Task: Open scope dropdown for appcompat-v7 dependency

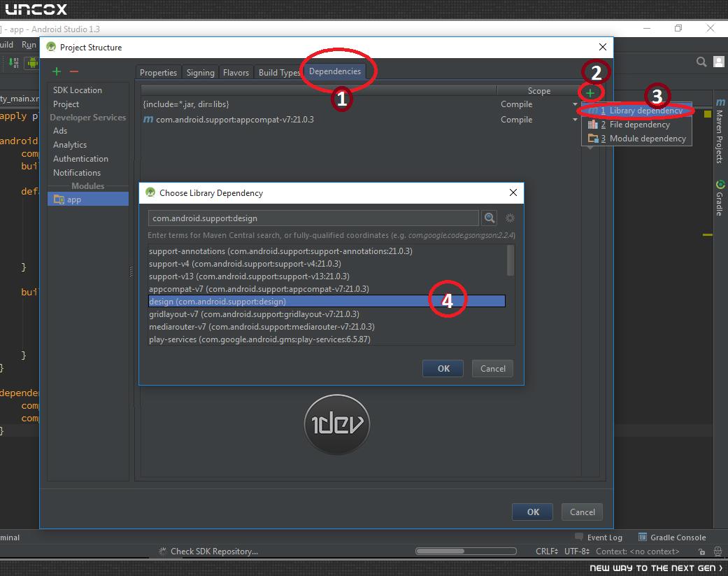Action: click(x=575, y=120)
